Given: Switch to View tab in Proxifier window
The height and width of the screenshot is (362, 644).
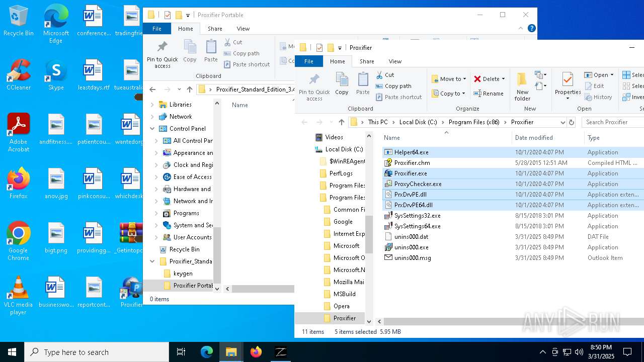Looking at the screenshot, I should [x=395, y=61].
